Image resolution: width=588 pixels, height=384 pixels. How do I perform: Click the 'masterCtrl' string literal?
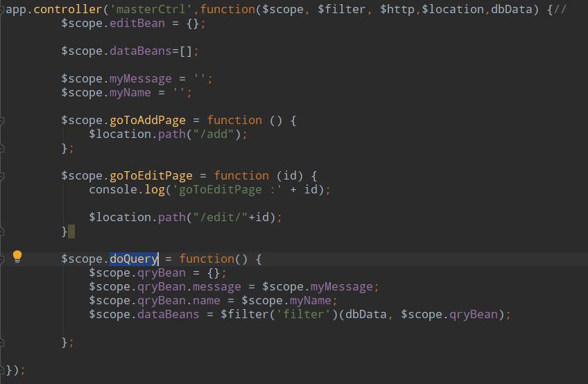[x=151, y=10]
